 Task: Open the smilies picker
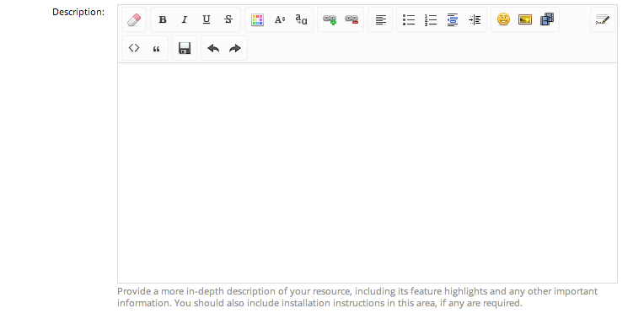coord(503,19)
